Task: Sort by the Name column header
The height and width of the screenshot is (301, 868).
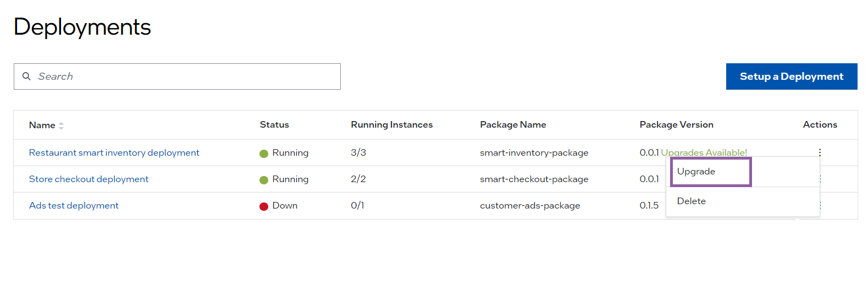Action: (42, 125)
